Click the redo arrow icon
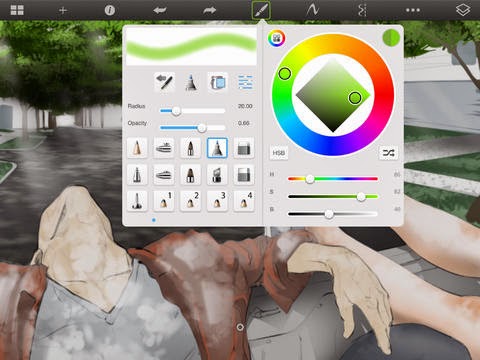The width and height of the screenshot is (480, 360). pos(210,10)
